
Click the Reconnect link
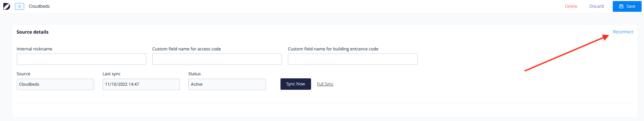[x=623, y=32]
